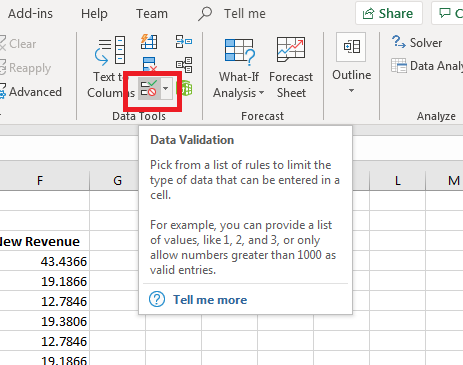
Task: Follow the Tell me more link
Action: (x=210, y=300)
